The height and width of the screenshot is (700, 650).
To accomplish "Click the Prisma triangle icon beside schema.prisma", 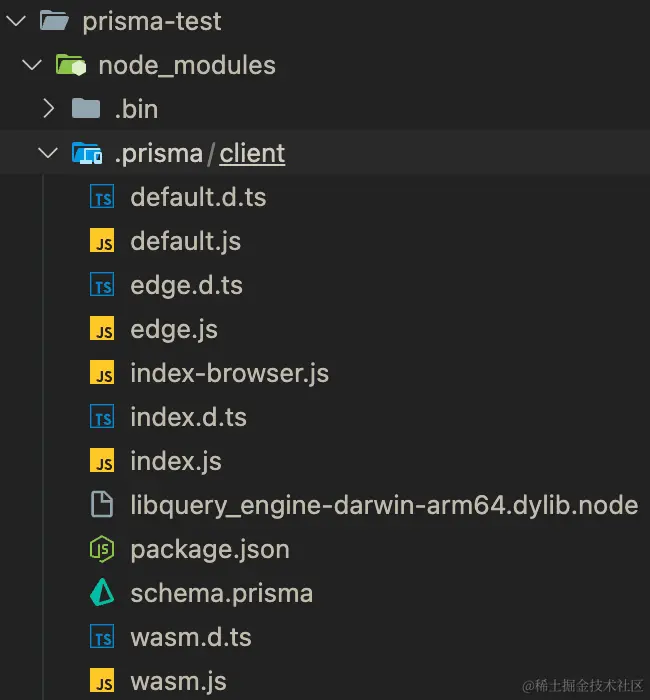I will (x=102, y=592).
